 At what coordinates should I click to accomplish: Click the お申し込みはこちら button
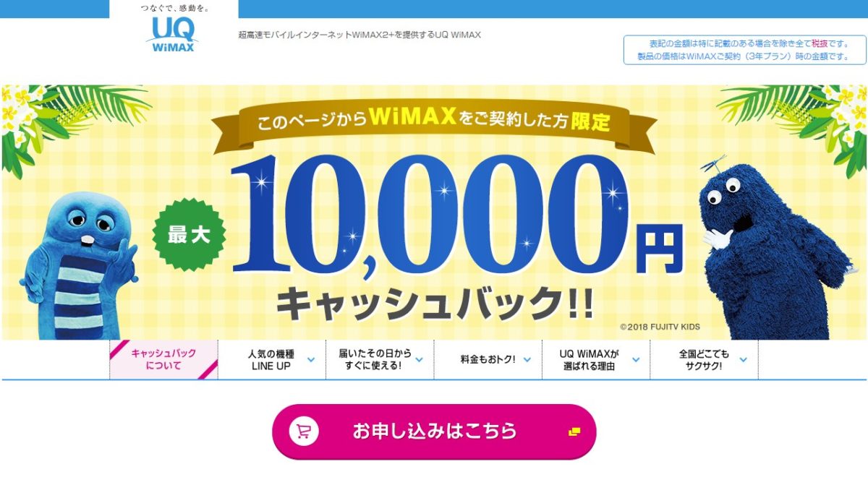pyautogui.click(x=434, y=432)
